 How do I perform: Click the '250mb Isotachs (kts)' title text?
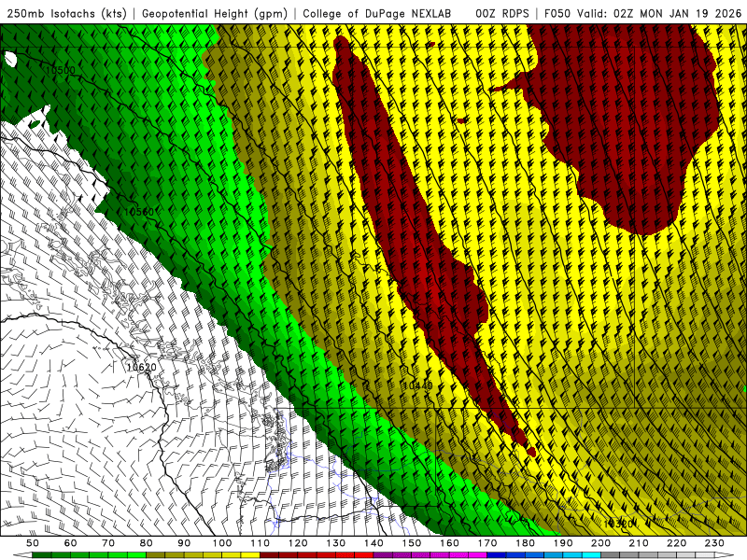click(x=66, y=14)
